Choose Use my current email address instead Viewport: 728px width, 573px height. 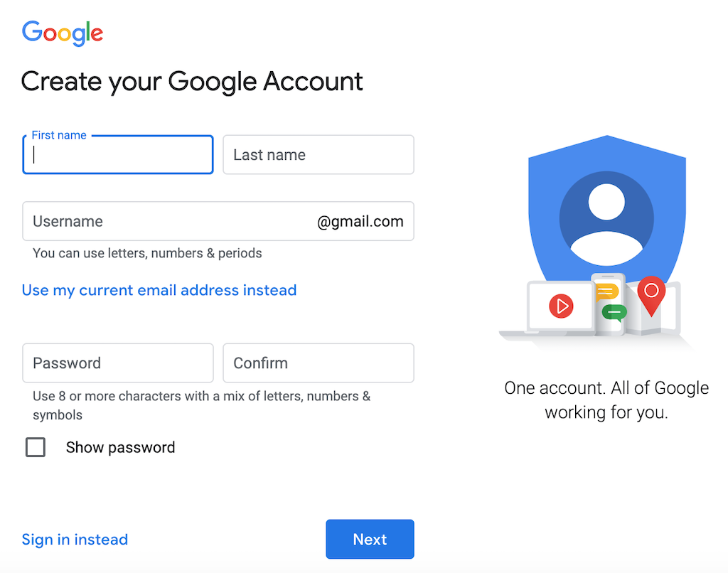click(159, 290)
